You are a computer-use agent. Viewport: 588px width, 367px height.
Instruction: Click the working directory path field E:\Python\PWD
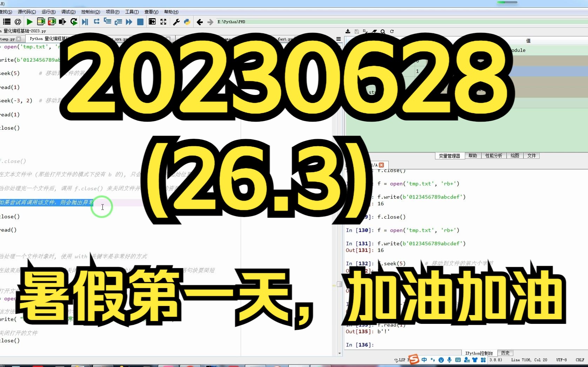[x=402, y=22]
